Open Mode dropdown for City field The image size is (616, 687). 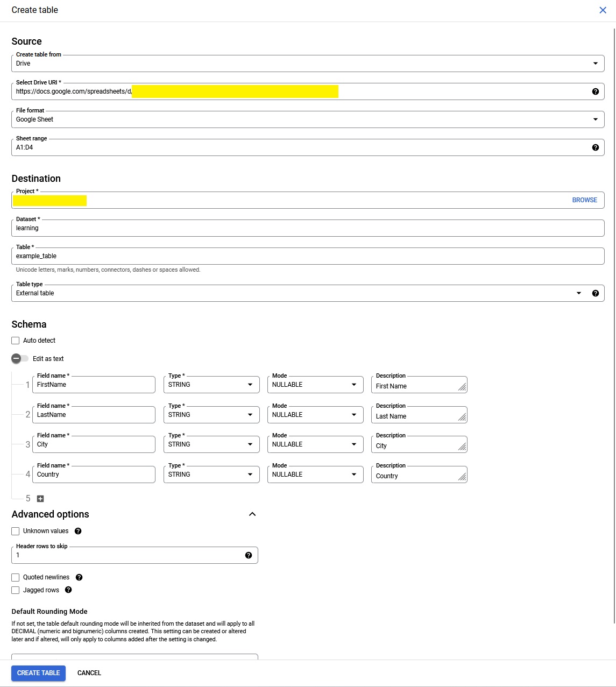point(315,444)
